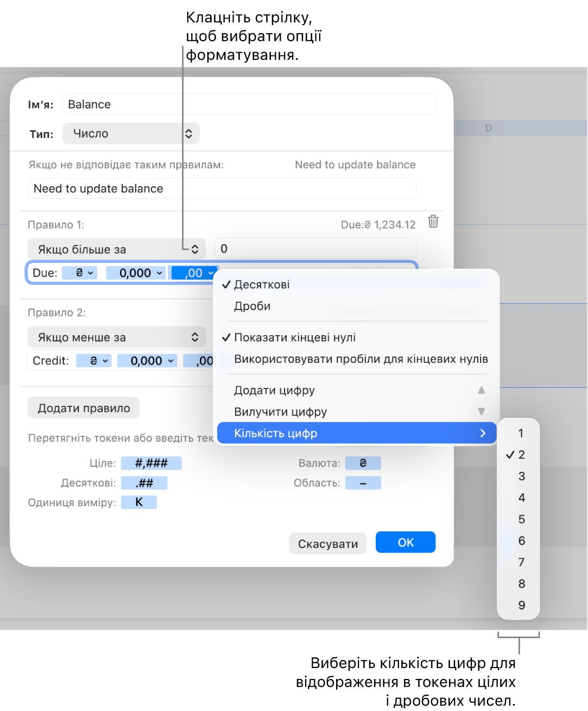
Task: Open Кількість цифр submenu
Action: point(356,433)
